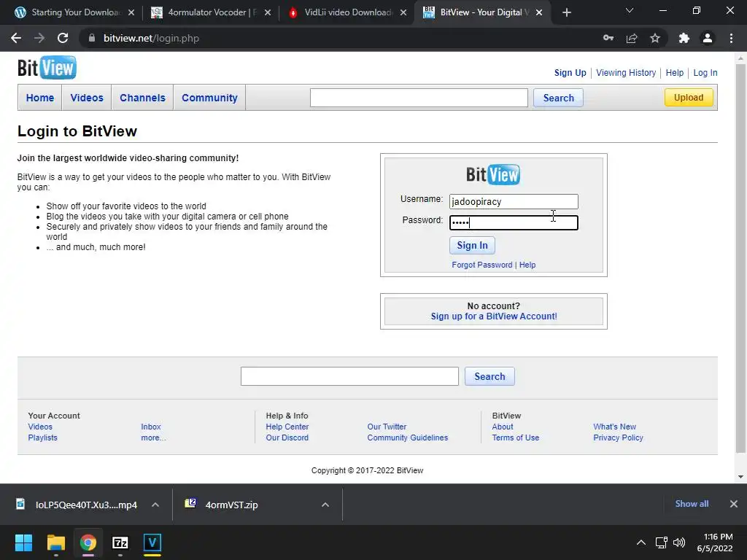Open Our Discord footer link
This screenshot has height=560, width=747.
coord(287,437)
